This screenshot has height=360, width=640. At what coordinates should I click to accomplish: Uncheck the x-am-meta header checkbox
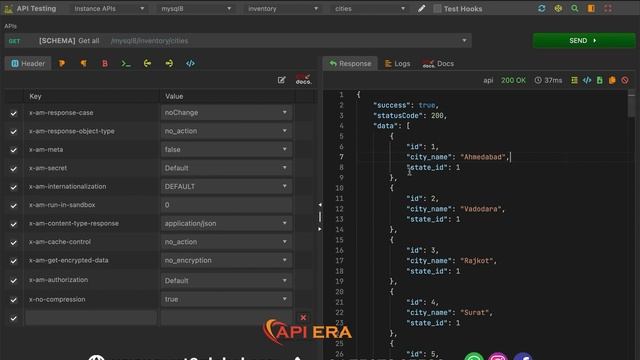click(13, 150)
